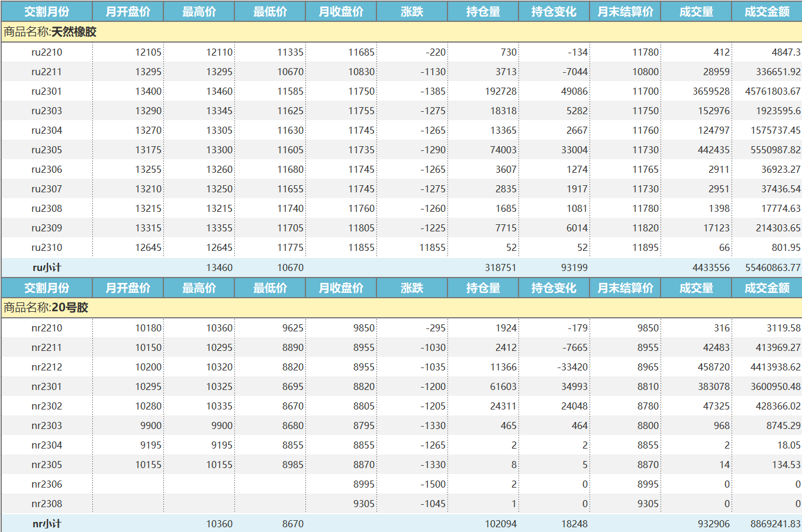Click ru2306 turnover 36923.27
Viewport: 802px width, 532px height.
pos(781,169)
